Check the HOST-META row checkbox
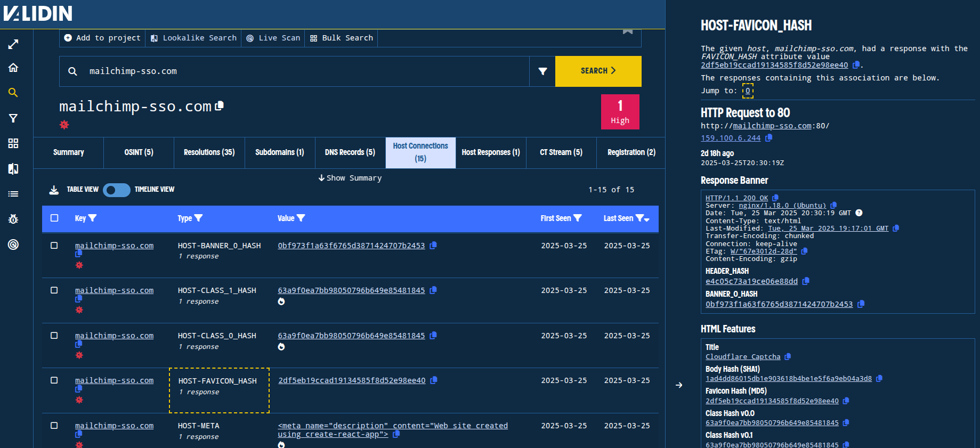This screenshot has width=980, height=448. (x=54, y=426)
